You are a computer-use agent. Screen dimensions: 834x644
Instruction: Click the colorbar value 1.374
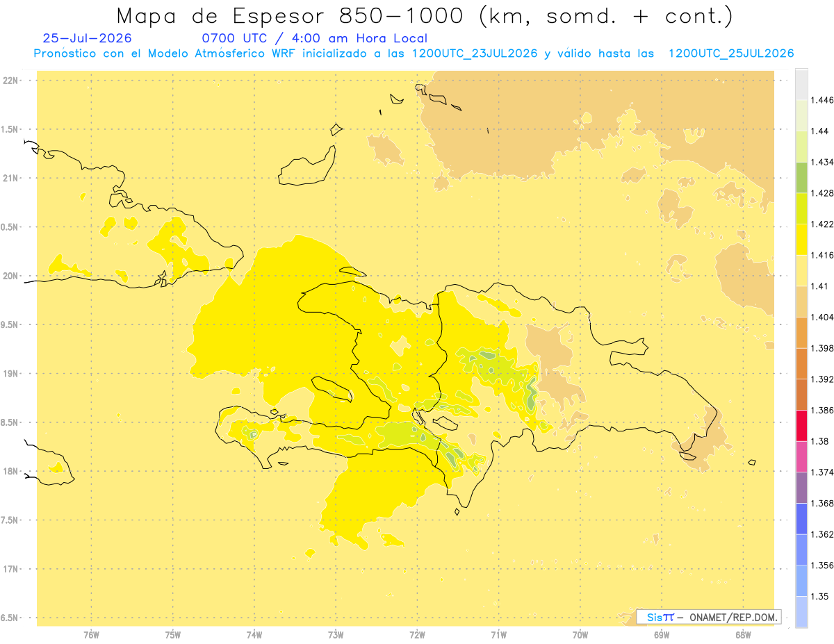point(821,472)
